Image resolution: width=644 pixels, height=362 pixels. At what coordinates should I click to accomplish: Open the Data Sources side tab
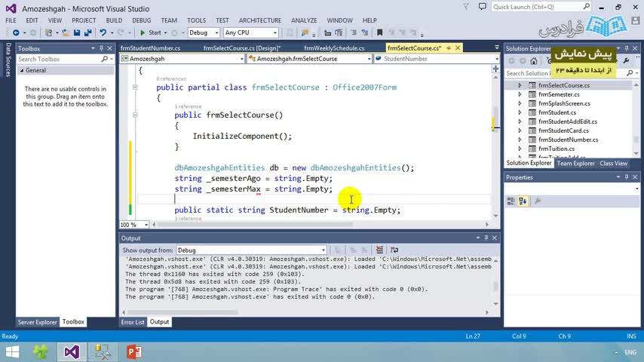tap(8, 60)
